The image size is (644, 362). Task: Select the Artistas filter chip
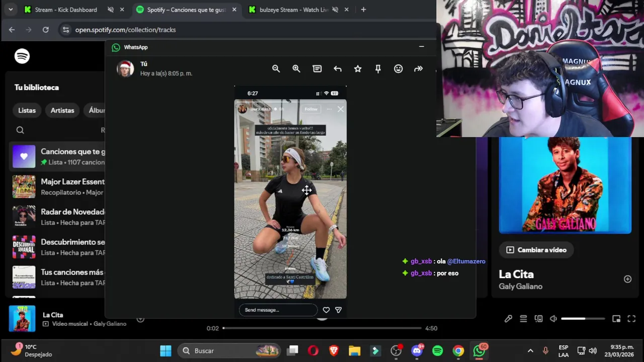tap(62, 110)
